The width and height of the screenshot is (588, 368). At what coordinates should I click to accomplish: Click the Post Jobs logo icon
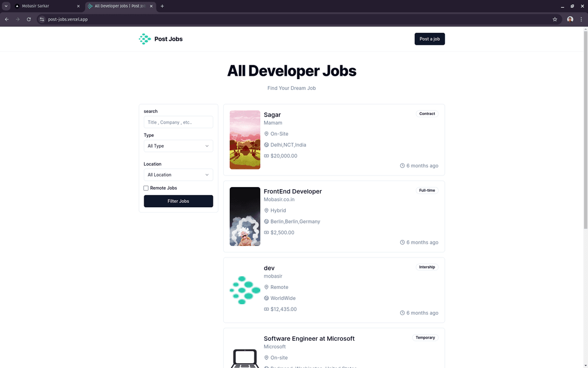(x=145, y=39)
